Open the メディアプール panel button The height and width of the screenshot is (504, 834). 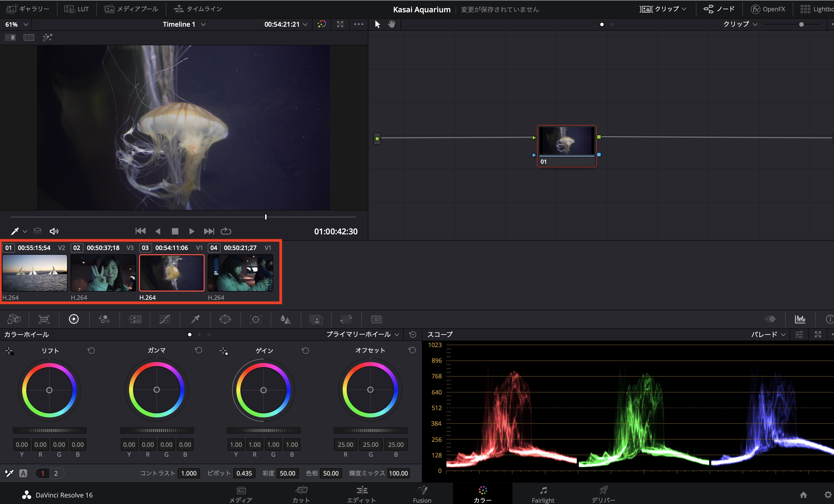131,9
